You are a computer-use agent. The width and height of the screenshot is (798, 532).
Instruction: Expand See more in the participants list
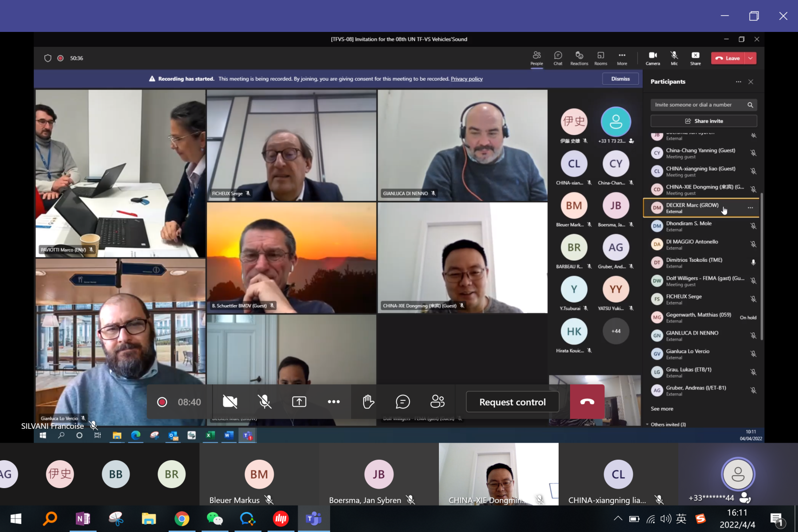pos(662,409)
